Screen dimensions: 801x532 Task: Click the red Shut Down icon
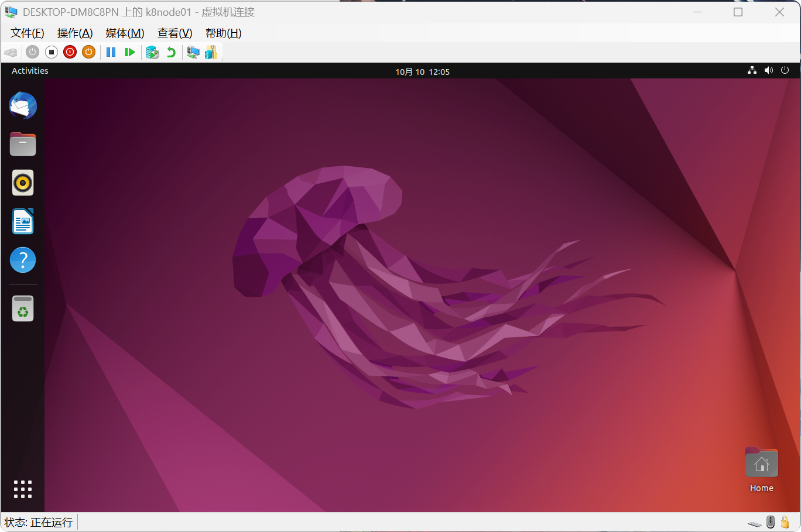(70, 52)
